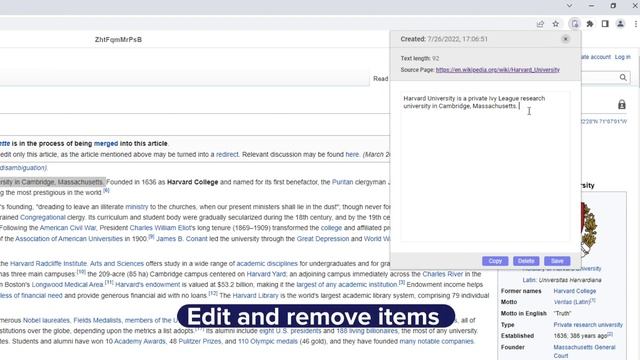Open the tab search chevron
This screenshot has width=640, height=360.
click(x=569, y=6)
